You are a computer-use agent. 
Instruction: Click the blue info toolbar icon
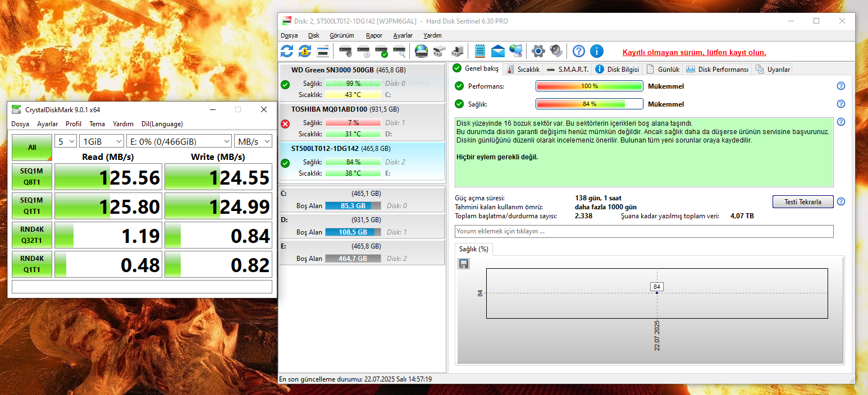[597, 52]
